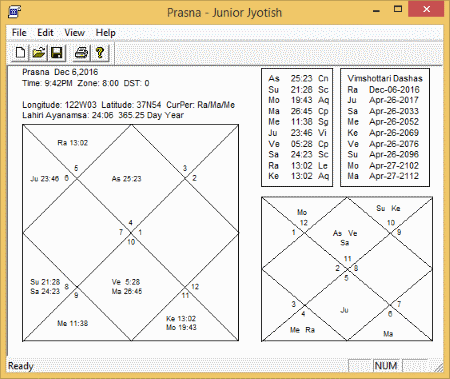The height and width of the screenshot is (379, 450).
Task: Click the NUM indicator in status bar
Action: point(386,366)
